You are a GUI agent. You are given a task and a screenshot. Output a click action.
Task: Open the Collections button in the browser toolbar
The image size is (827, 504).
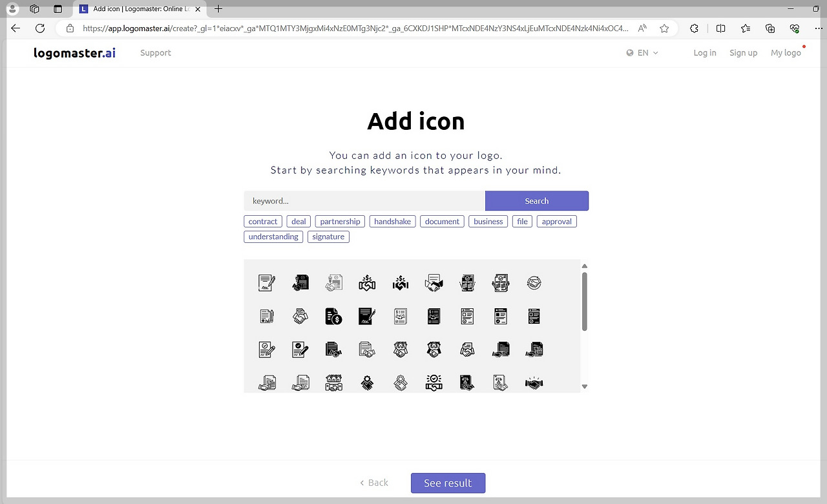tap(770, 28)
